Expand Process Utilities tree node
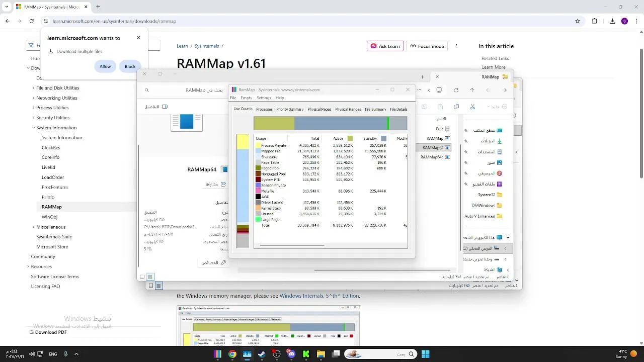 [x=34, y=108]
